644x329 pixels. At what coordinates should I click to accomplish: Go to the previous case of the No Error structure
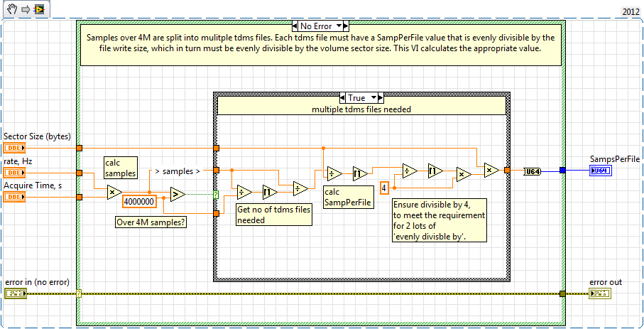[295, 26]
